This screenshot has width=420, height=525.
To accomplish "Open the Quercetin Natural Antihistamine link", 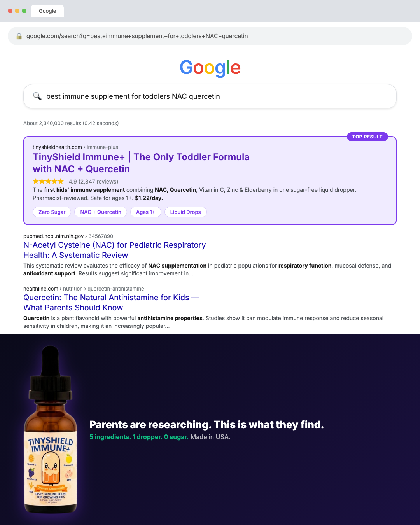I will tap(111, 303).
